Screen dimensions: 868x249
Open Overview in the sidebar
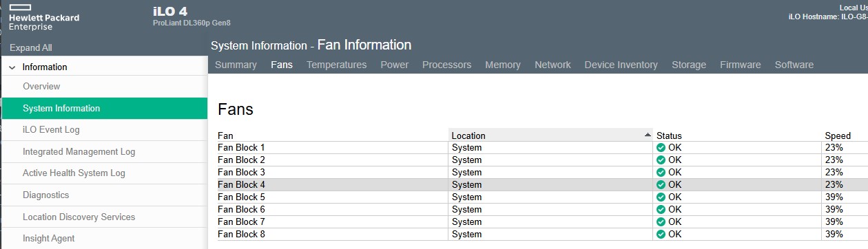(x=104, y=87)
